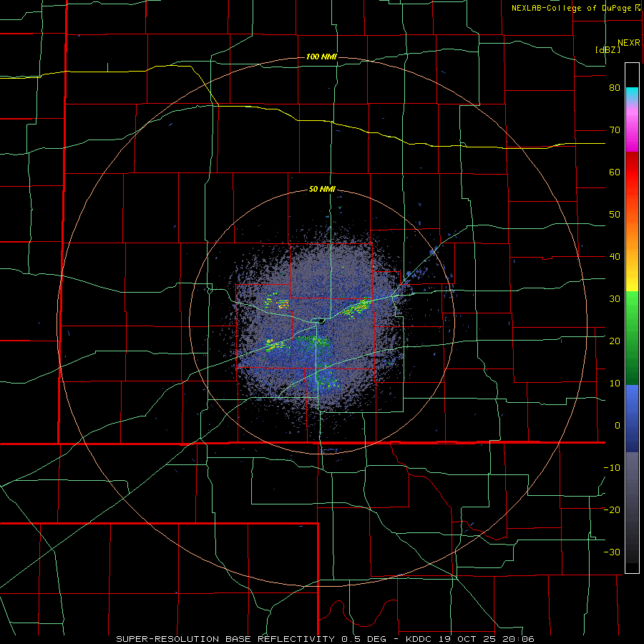644x644 pixels.
Task: Click the 10 value on dBZ scale
Action: pos(615,384)
